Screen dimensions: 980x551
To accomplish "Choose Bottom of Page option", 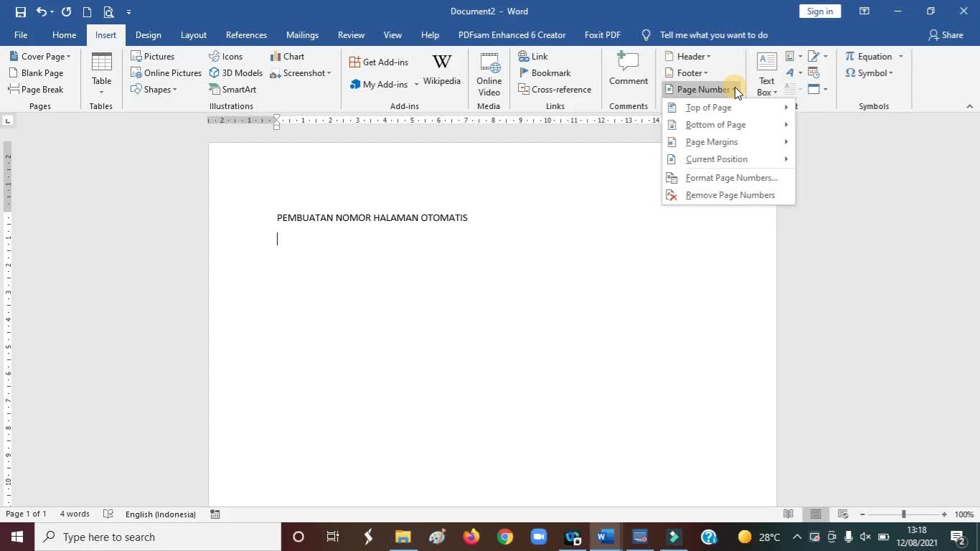I will point(728,125).
